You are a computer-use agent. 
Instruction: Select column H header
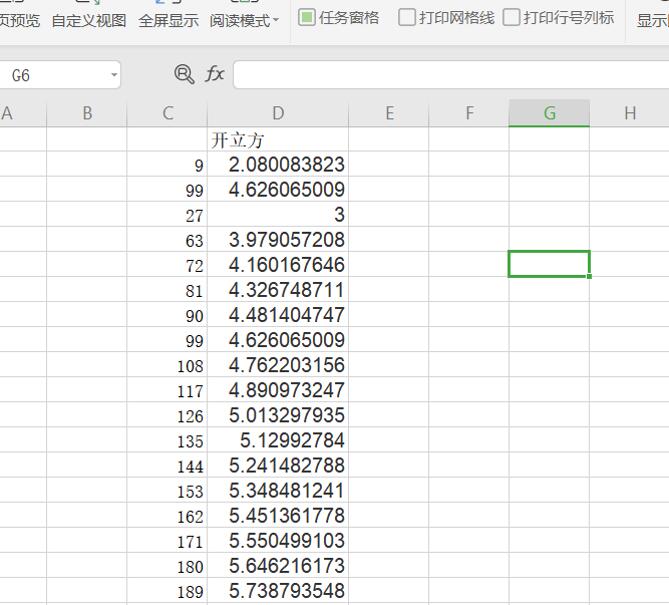[x=629, y=113]
